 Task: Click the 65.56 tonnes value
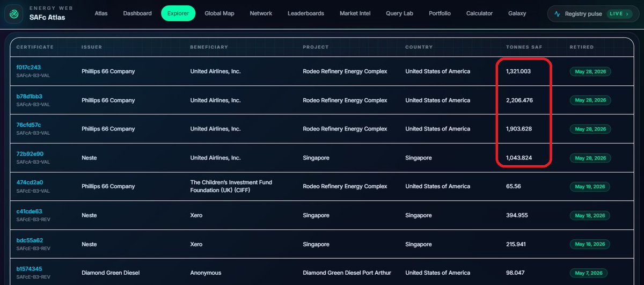[514, 186]
